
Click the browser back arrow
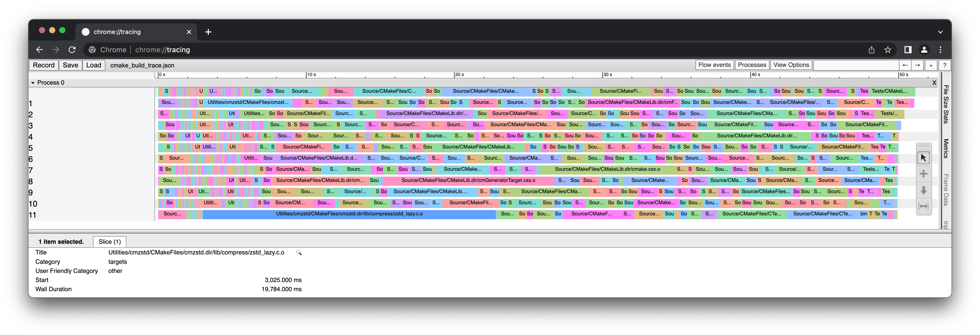[x=40, y=49]
